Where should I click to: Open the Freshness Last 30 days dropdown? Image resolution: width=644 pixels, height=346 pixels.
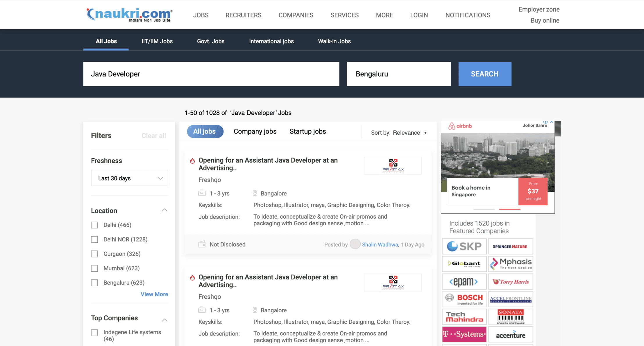click(129, 178)
